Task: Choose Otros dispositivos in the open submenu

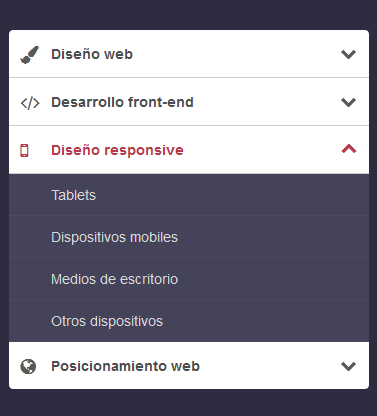Action: click(107, 321)
